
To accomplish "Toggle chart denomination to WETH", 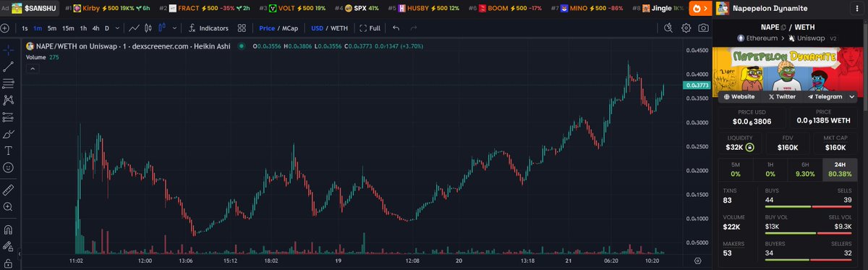I will (x=339, y=28).
